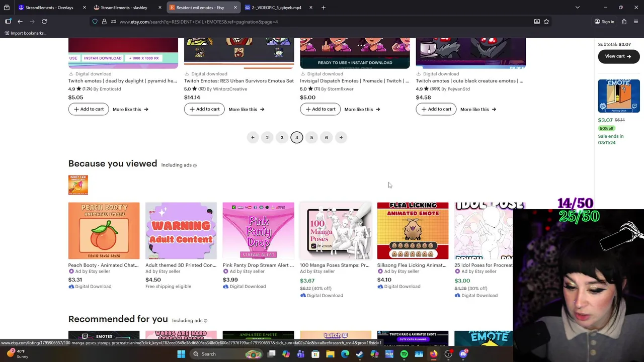Open Microsoft Edge from the taskbar
644x362 pixels.
click(345, 354)
